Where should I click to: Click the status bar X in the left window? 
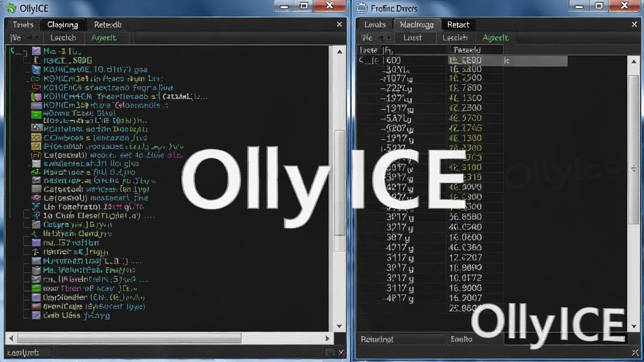(x=341, y=353)
